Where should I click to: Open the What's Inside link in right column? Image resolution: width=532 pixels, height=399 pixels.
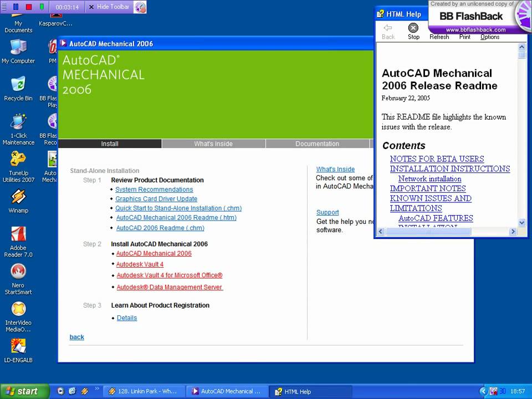pos(335,169)
